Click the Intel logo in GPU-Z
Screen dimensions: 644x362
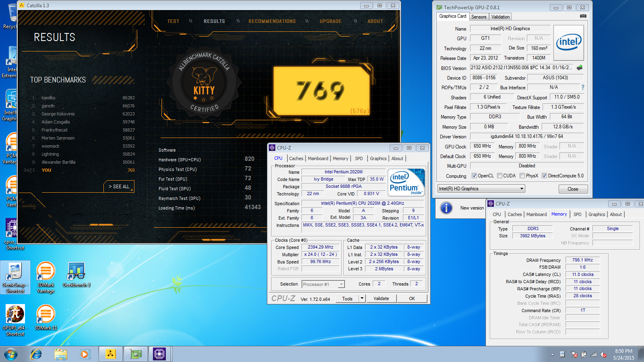tap(569, 43)
